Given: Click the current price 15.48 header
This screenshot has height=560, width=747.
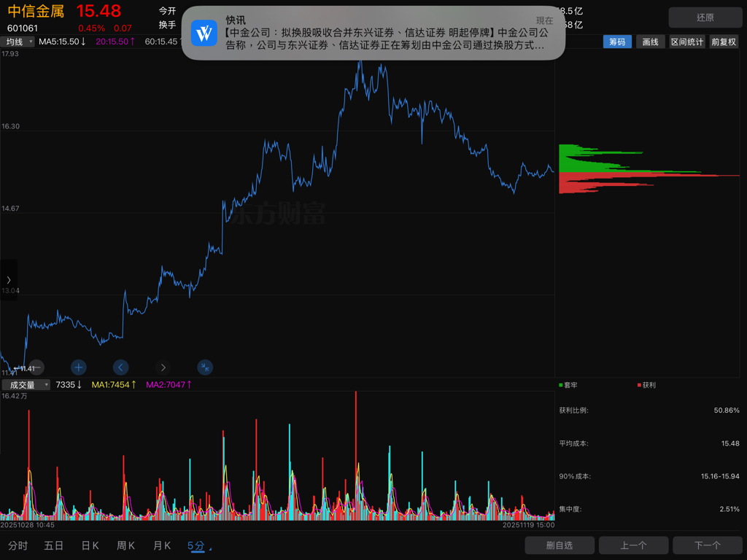Looking at the screenshot, I should click(98, 11).
